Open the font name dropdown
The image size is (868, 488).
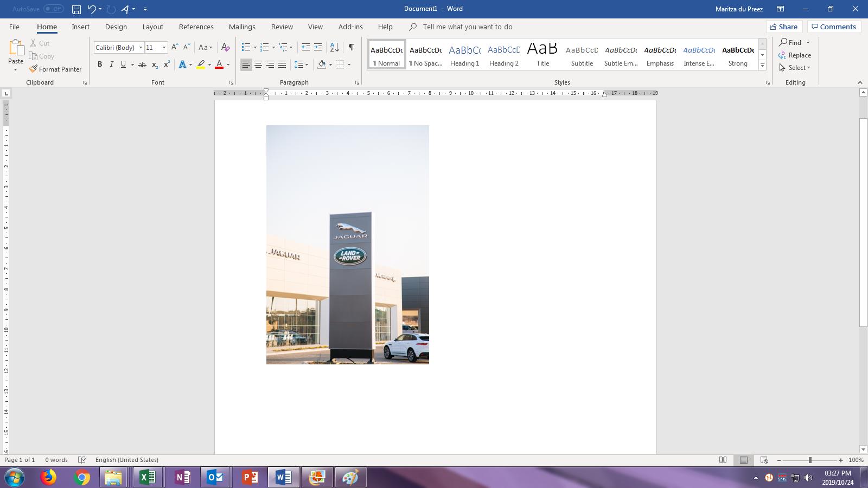pyautogui.click(x=141, y=48)
